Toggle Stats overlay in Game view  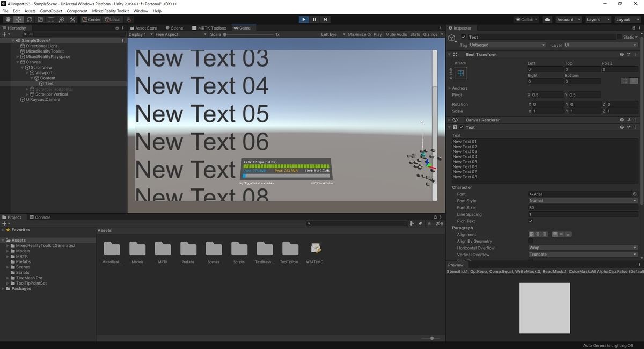coord(415,34)
